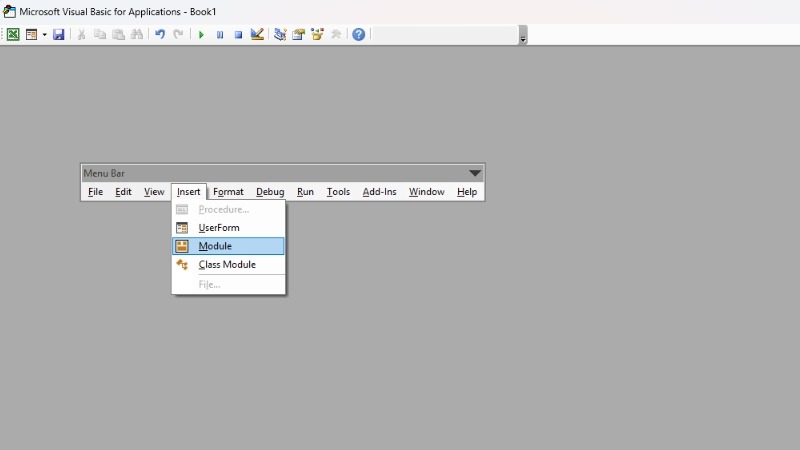
Task: Click the View Microsoft Excel icon
Action: (x=13, y=34)
